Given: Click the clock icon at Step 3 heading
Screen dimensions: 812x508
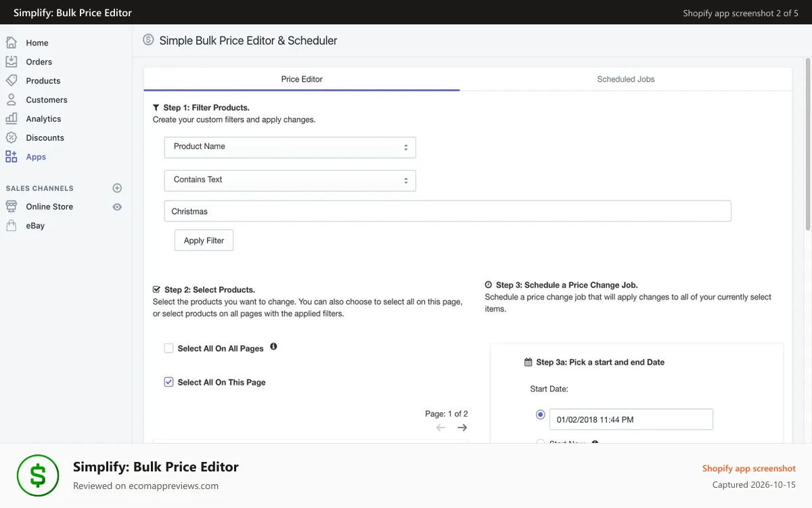Looking at the screenshot, I should pos(489,285).
